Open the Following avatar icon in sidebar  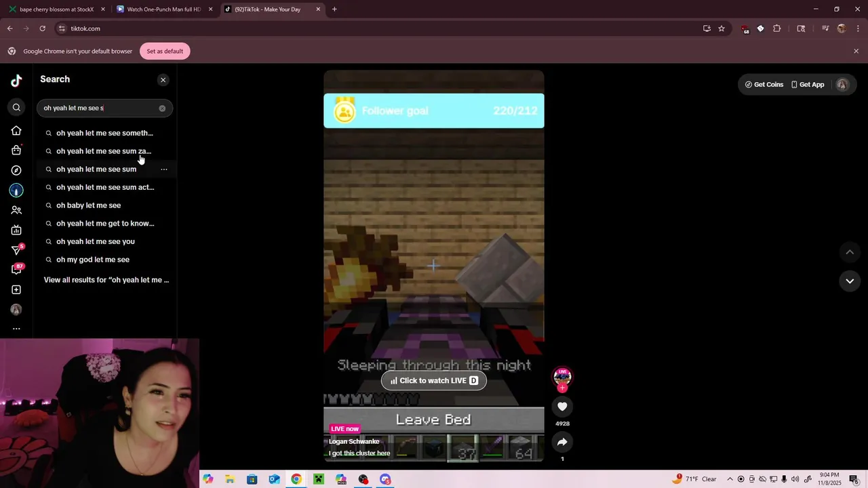point(16,190)
